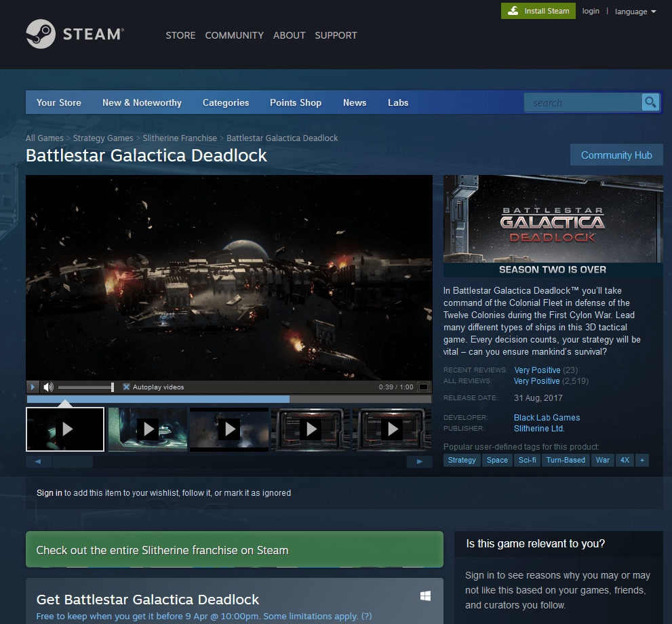Open the Community Hub button
The height and width of the screenshot is (624, 672).
[616, 155]
